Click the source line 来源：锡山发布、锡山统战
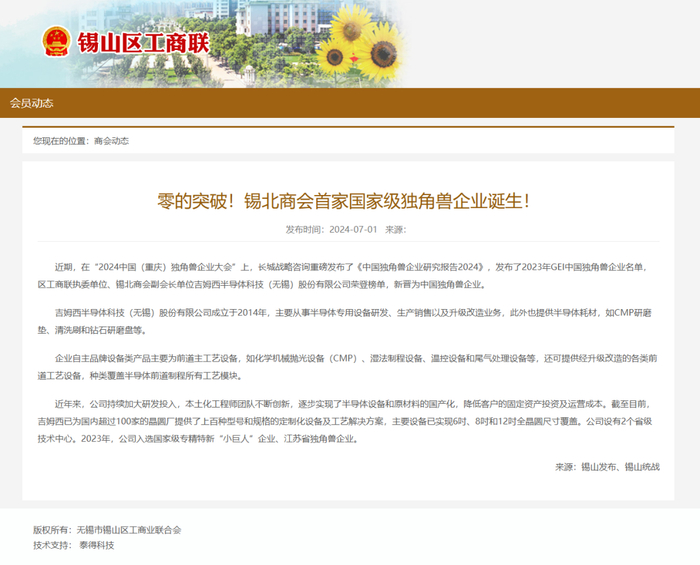Image resolution: width=700 pixels, height=565 pixels. [608, 467]
